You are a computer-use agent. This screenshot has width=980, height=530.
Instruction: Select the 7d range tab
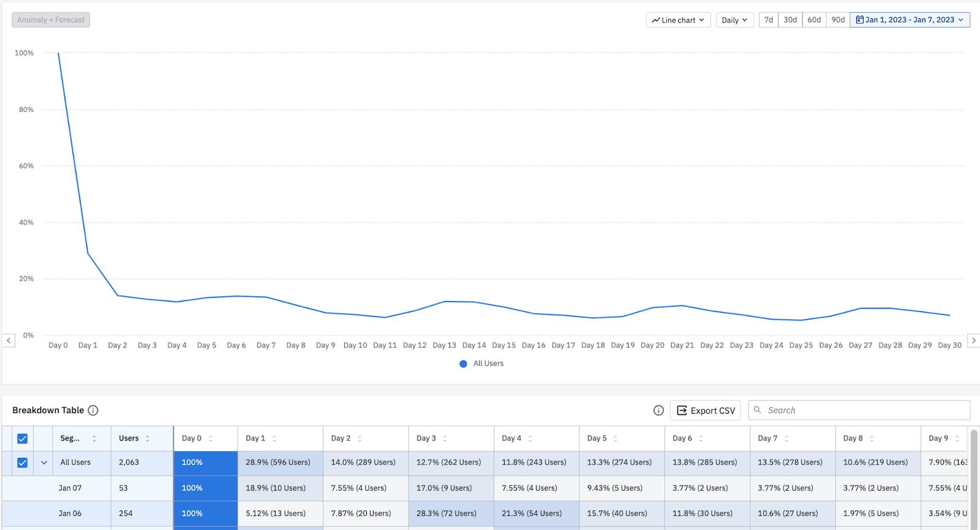point(768,20)
